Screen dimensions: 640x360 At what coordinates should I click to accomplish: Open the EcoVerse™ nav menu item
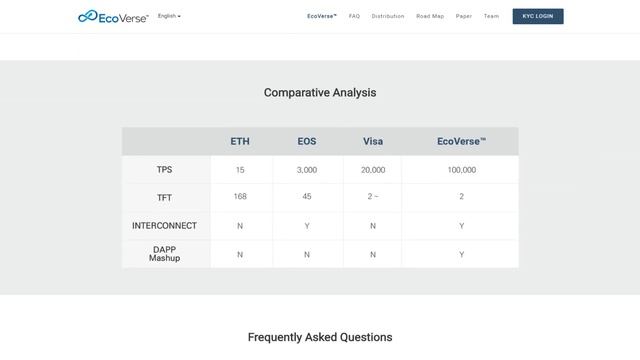[x=322, y=16]
